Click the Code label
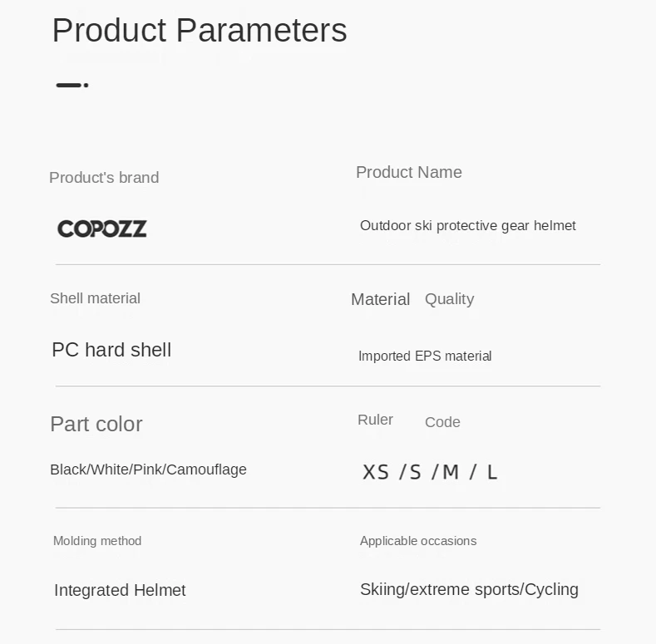The image size is (656, 644). click(442, 422)
